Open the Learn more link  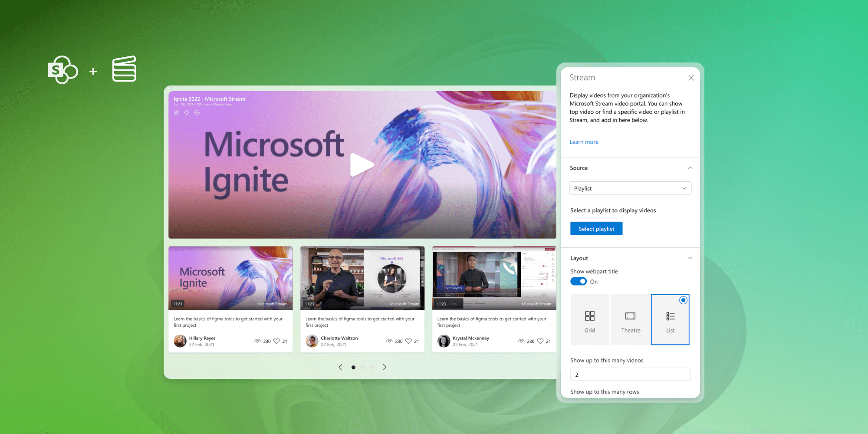pos(584,142)
